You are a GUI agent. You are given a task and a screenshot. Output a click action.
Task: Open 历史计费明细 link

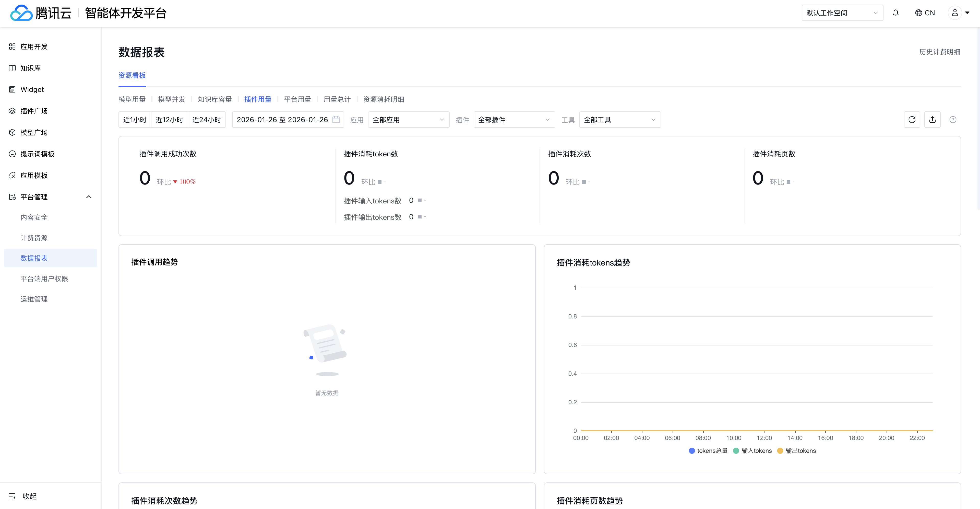pyautogui.click(x=939, y=52)
